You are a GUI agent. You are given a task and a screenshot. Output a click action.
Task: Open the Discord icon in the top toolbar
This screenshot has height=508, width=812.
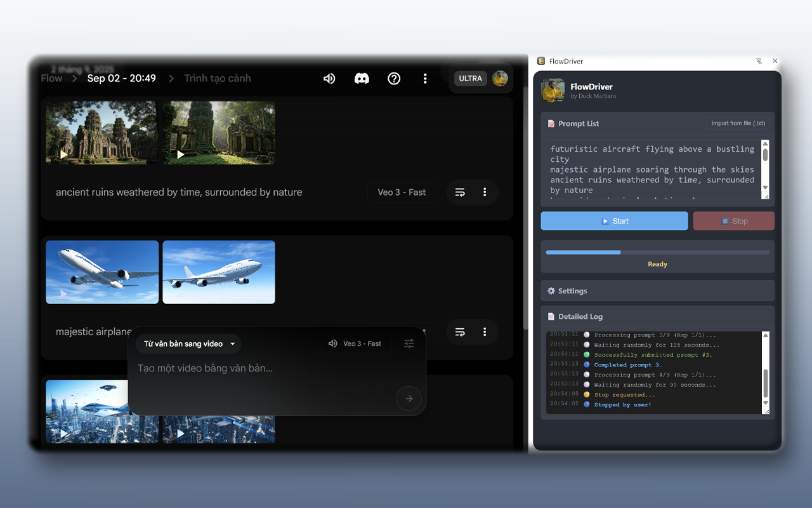pyautogui.click(x=362, y=78)
